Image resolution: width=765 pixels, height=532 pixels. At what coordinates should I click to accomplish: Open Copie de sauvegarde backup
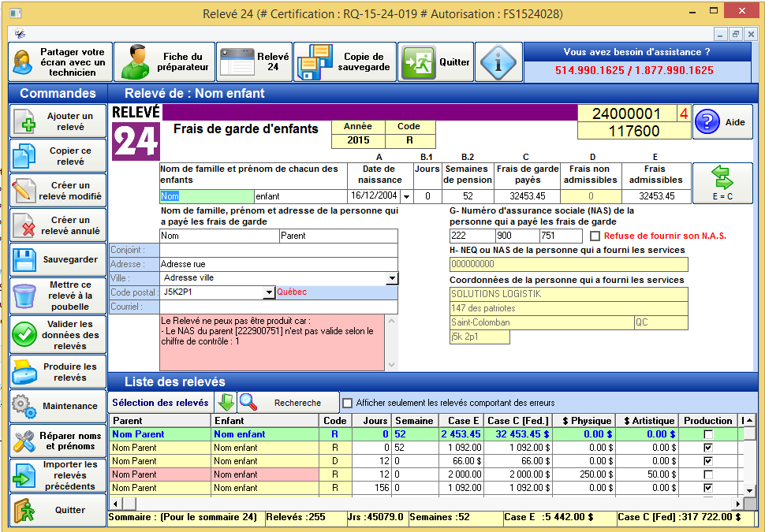[x=345, y=62]
